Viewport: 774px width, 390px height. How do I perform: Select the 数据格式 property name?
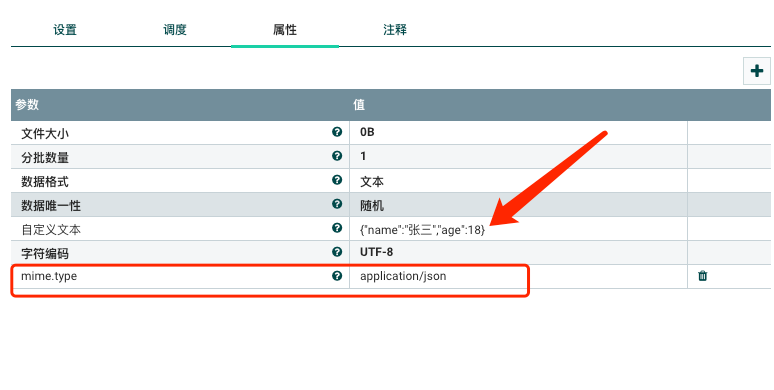click(45, 182)
